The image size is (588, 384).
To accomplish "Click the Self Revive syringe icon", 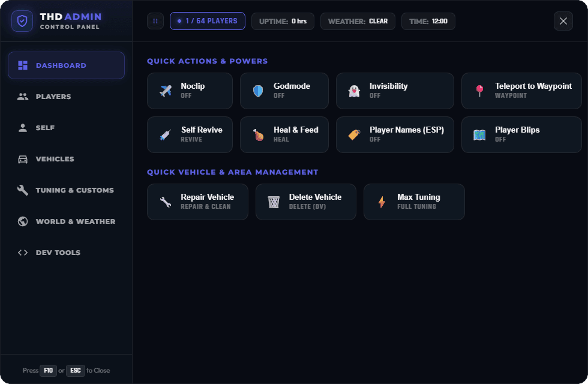I will coord(166,134).
